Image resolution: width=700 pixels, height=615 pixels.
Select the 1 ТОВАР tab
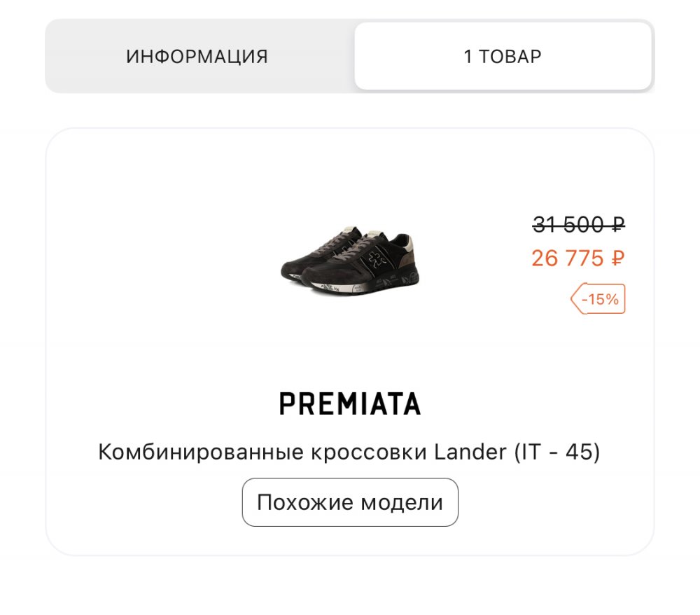(503, 57)
